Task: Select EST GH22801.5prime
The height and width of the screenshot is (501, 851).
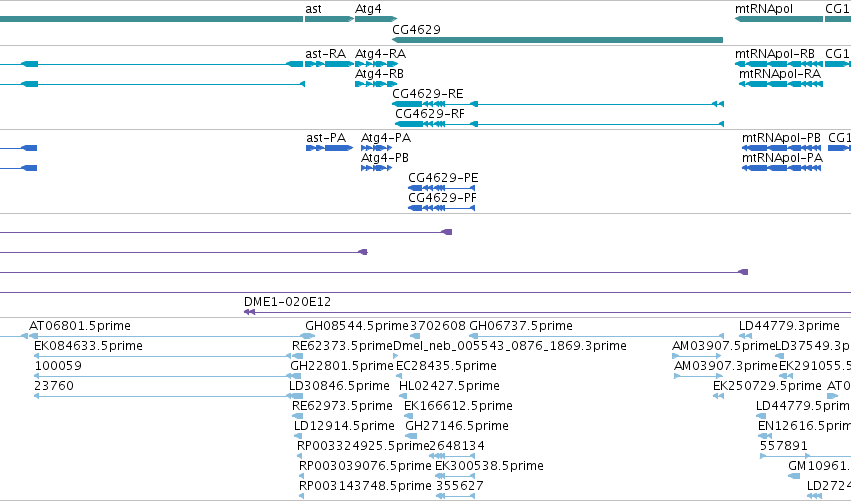Action: point(297,376)
